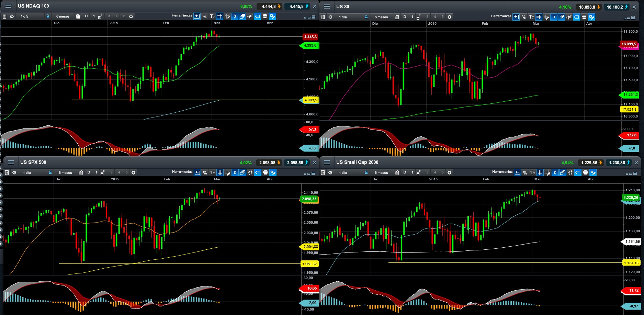Click the green 17.254,3 moving average tag in US 30
The height and width of the screenshot is (315, 644).
pyautogui.click(x=629, y=94)
